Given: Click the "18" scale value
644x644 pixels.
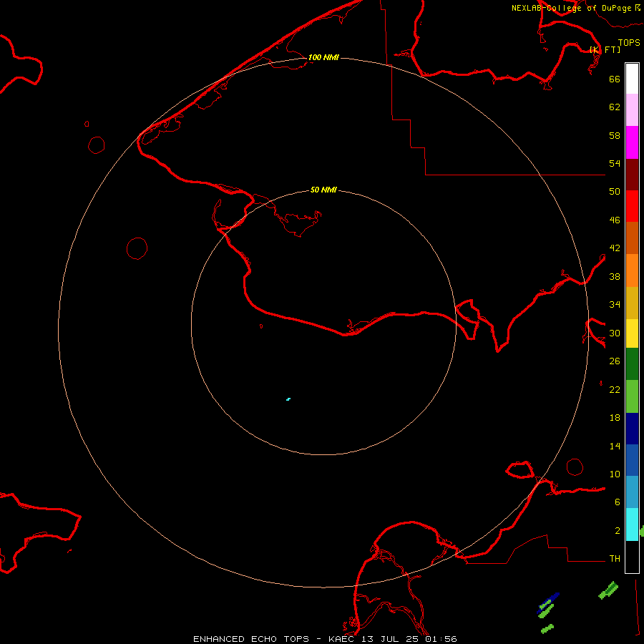Looking at the screenshot, I should pos(615,418).
